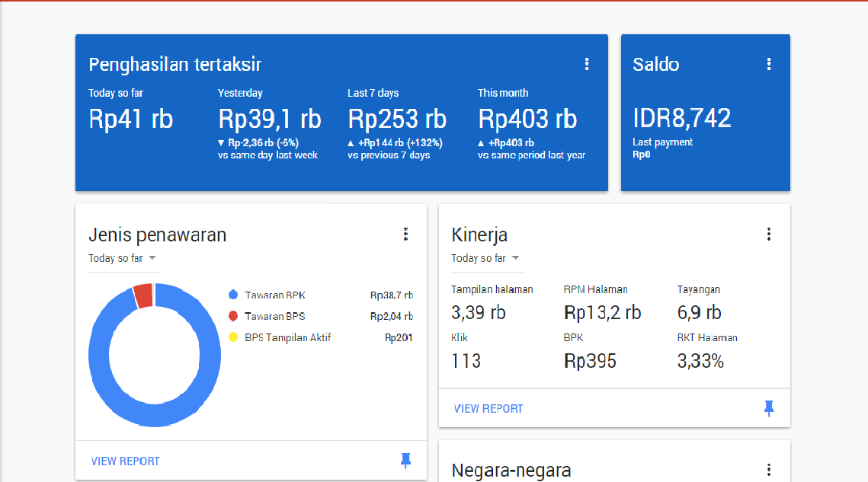Click yellow BPS Tampilan Aktif legend dot
This screenshot has height=482, width=868.
[x=233, y=337]
